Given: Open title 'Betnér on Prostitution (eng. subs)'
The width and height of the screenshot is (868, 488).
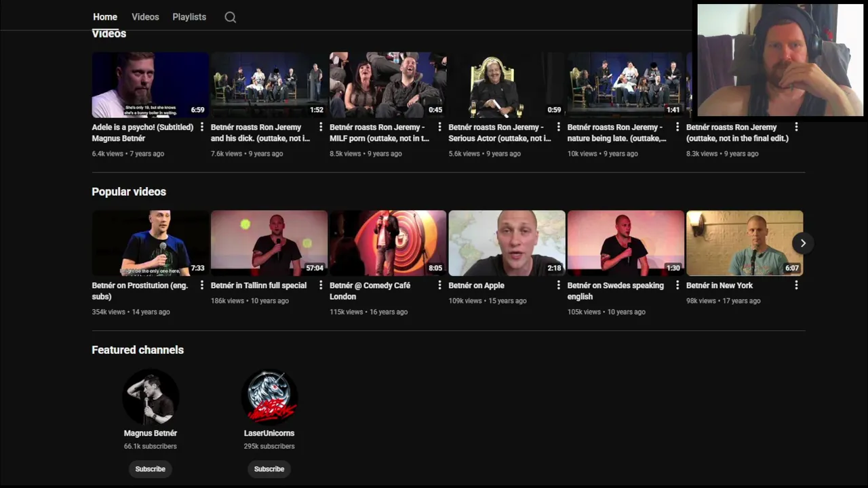Looking at the screenshot, I should 140,291.
